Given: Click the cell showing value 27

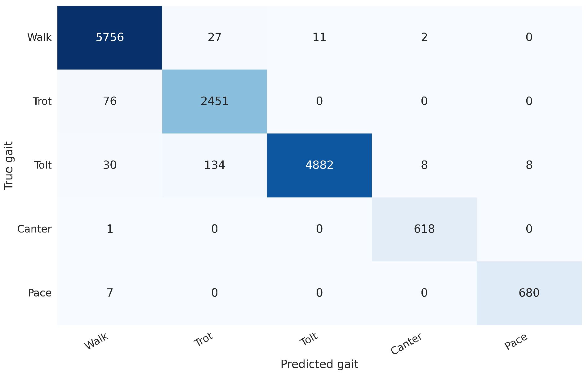Looking at the screenshot, I should click(215, 38).
